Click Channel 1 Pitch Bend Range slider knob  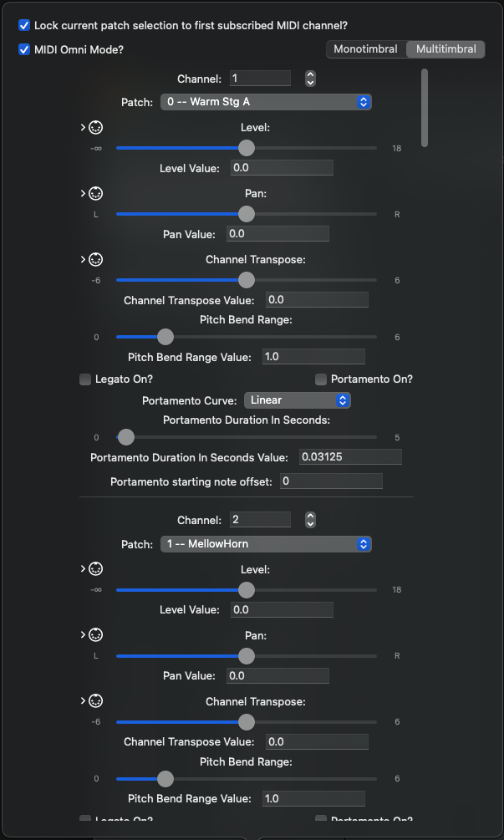tap(165, 337)
